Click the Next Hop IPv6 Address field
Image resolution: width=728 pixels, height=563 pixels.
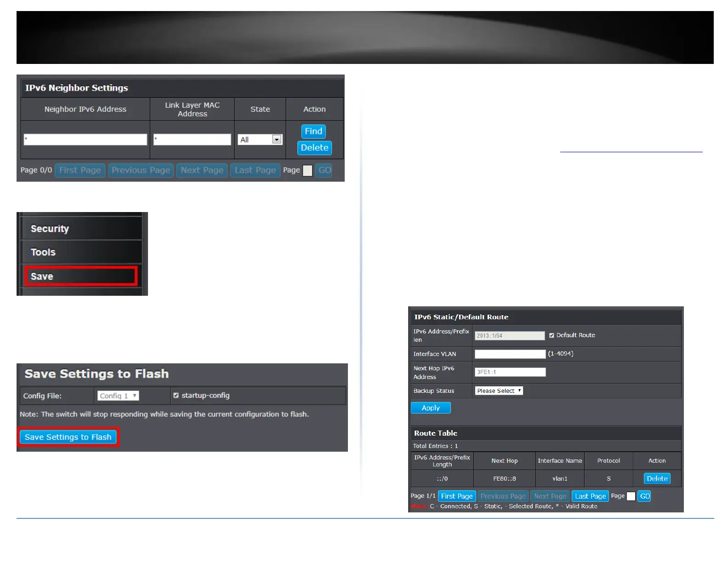click(x=510, y=372)
